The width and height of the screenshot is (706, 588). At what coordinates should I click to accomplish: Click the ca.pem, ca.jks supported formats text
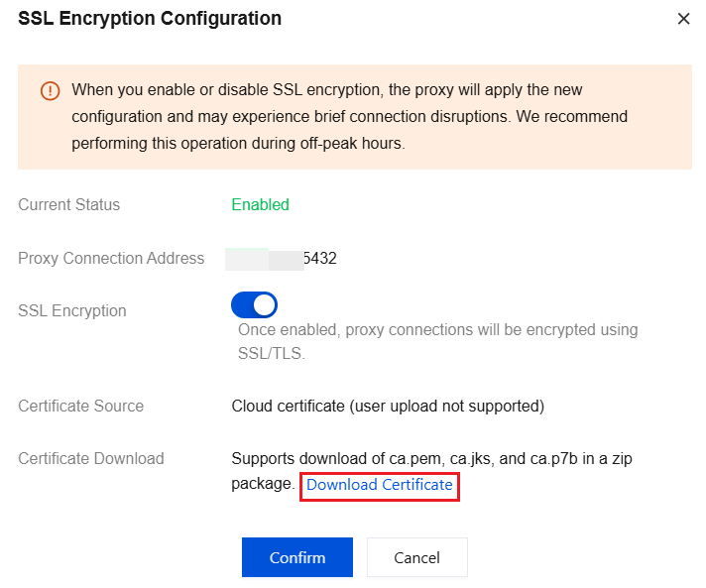pyautogui.click(x=431, y=459)
